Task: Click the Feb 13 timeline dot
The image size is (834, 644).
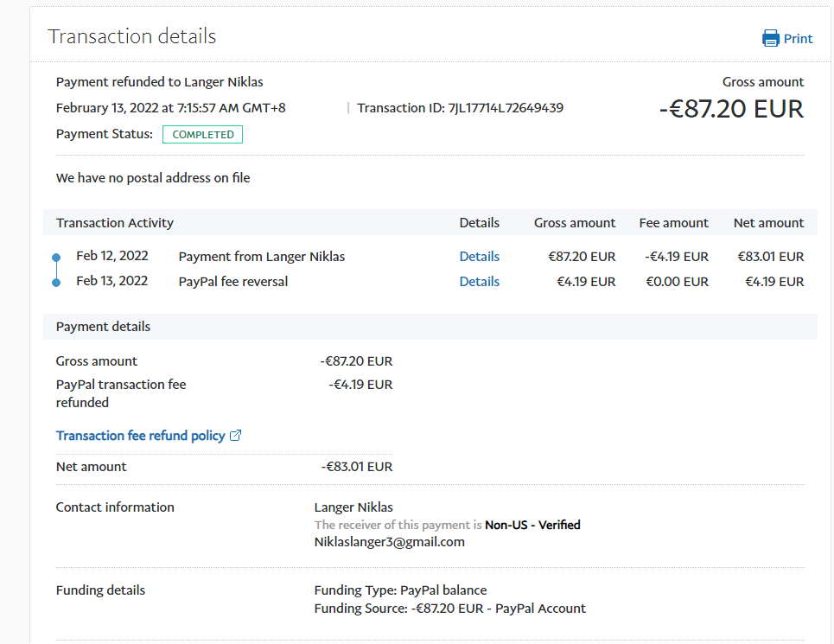Action: (x=56, y=282)
